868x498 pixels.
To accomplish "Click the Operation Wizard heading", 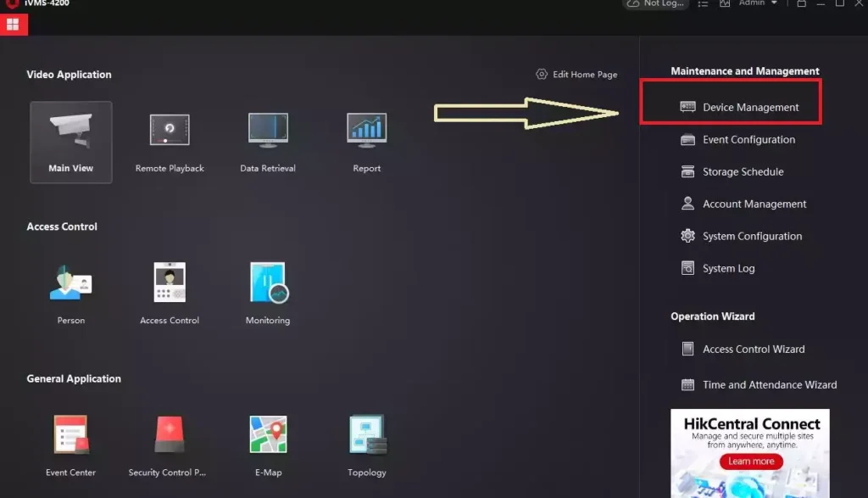I will tap(712, 316).
